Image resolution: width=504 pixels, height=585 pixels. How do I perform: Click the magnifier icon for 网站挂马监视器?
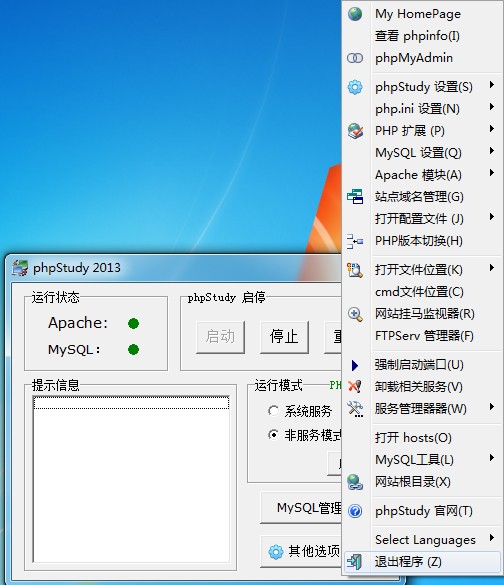click(x=355, y=314)
